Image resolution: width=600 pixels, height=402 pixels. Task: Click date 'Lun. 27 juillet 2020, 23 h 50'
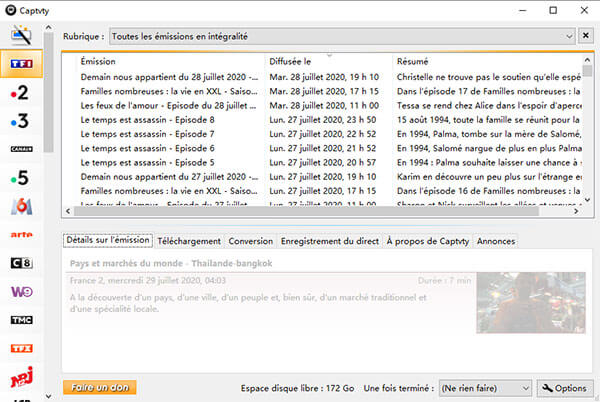coord(323,120)
